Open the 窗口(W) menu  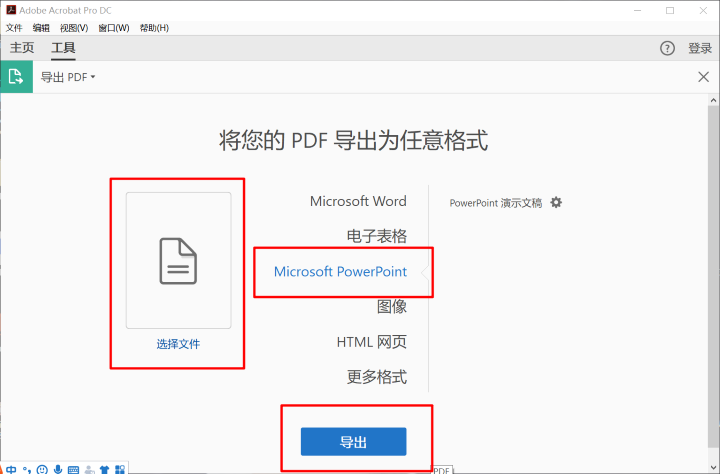(x=114, y=28)
